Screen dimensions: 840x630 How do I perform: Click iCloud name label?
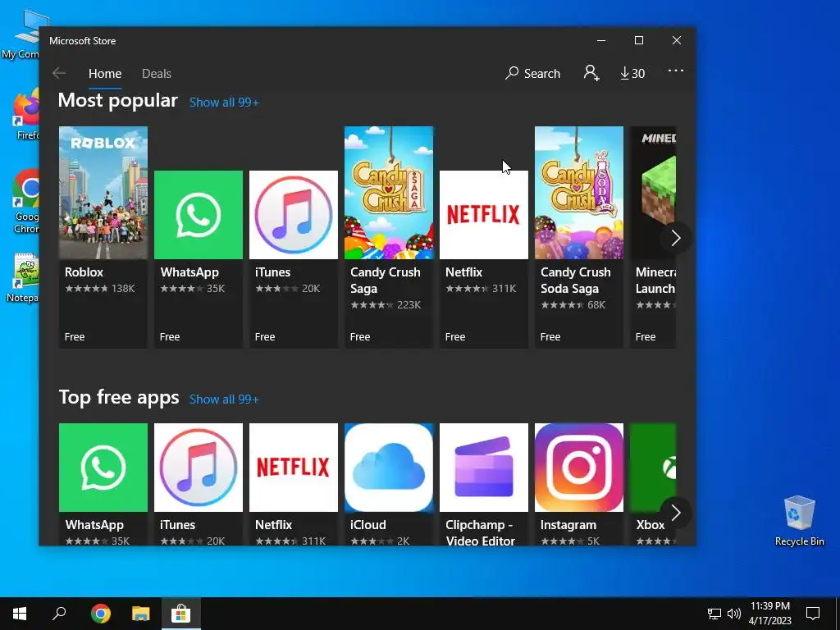pos(368,525)
